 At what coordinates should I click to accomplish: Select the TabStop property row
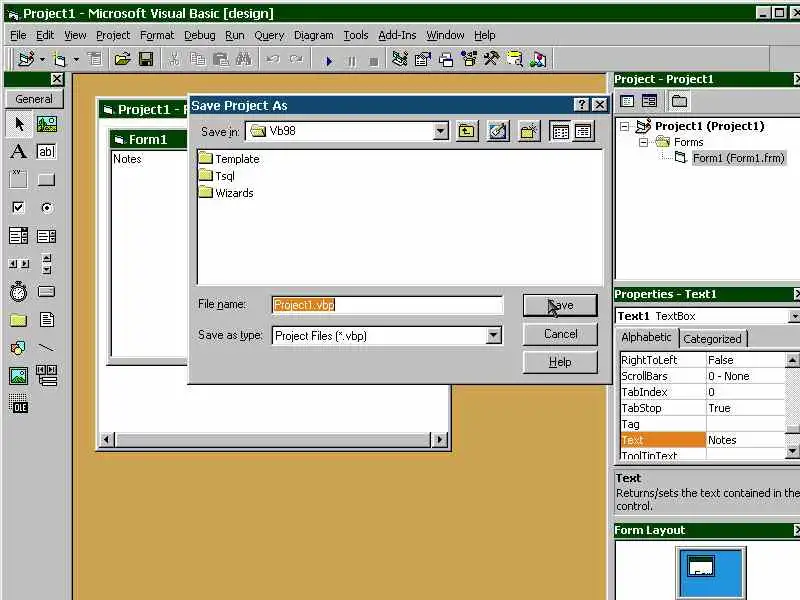702,408
